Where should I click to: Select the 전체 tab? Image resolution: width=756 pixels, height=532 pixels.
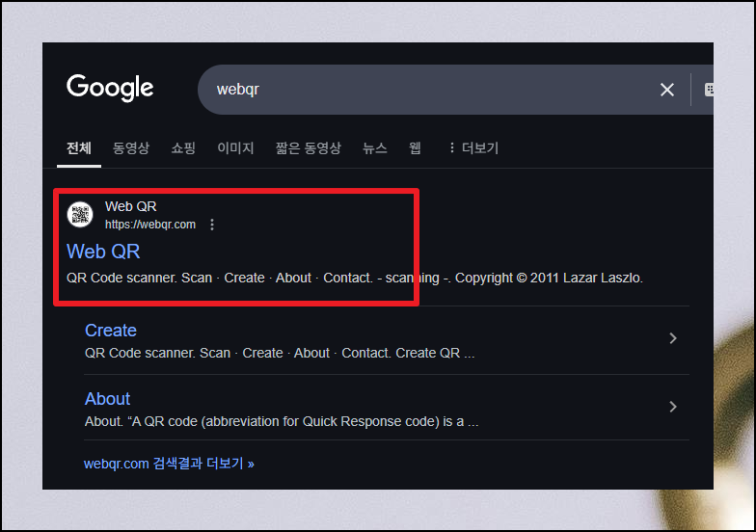79,148
